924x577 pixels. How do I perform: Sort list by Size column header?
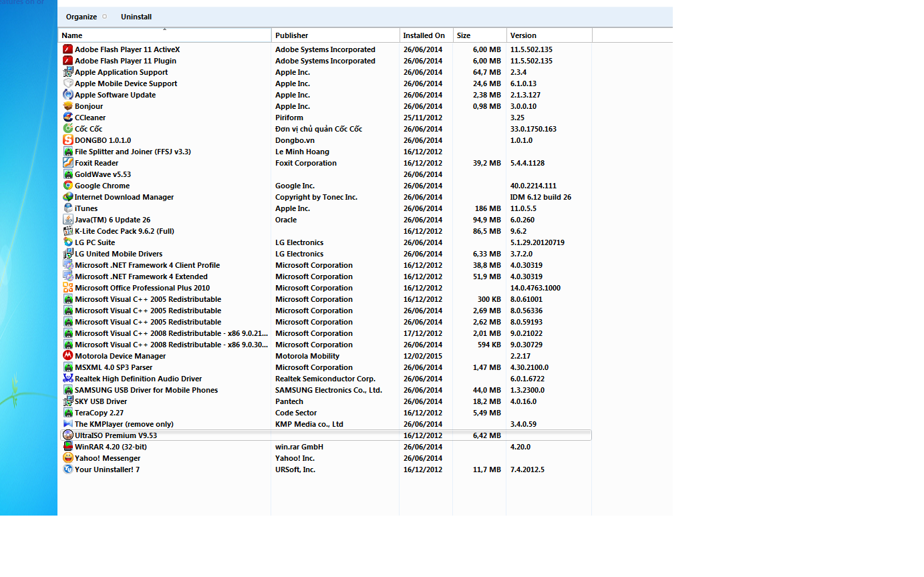480,35
